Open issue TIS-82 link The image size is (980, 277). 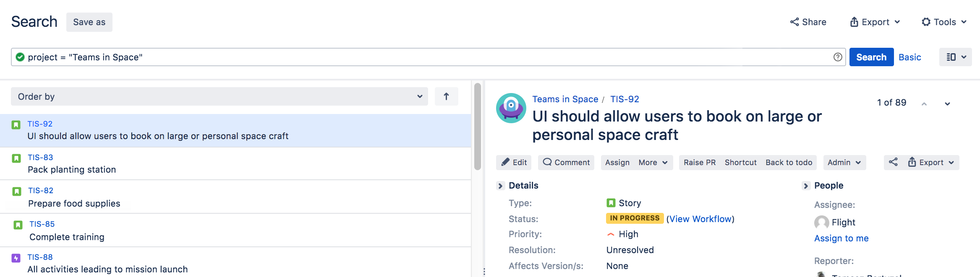[41, 190]
